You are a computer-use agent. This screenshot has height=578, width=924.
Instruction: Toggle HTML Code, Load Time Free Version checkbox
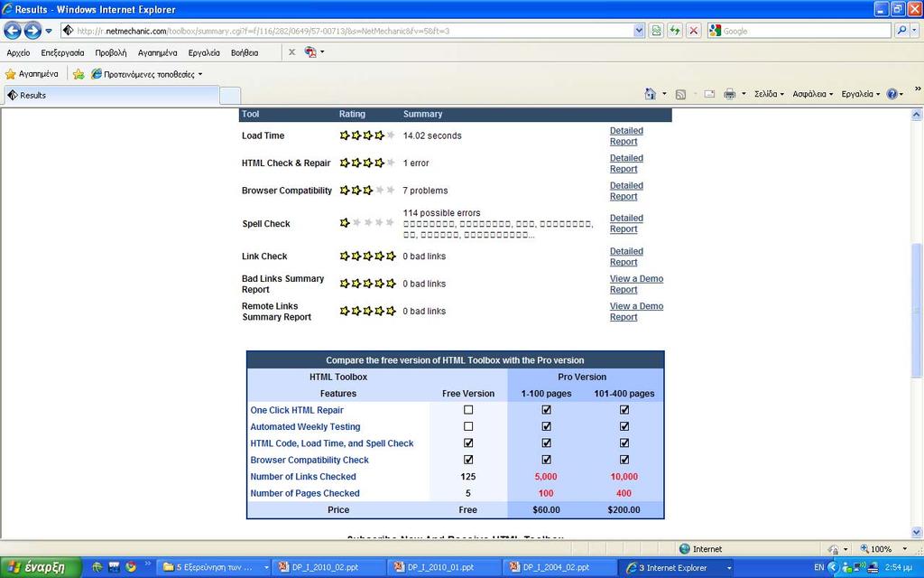(x=468, y=443)
